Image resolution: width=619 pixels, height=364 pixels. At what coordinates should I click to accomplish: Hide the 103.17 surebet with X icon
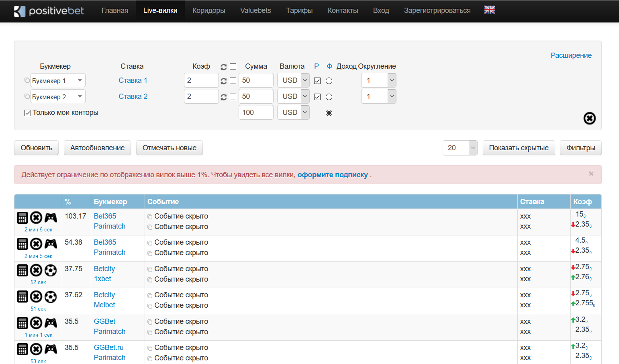[36, 218]
